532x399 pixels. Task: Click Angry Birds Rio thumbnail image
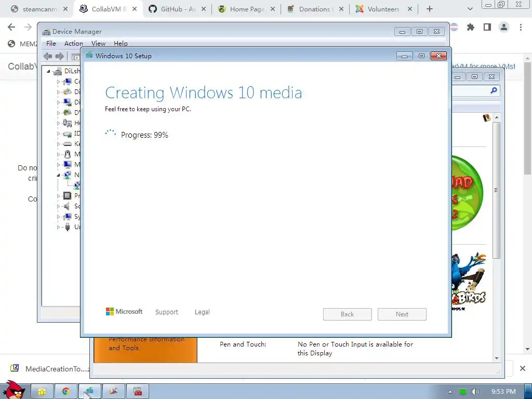469,281
